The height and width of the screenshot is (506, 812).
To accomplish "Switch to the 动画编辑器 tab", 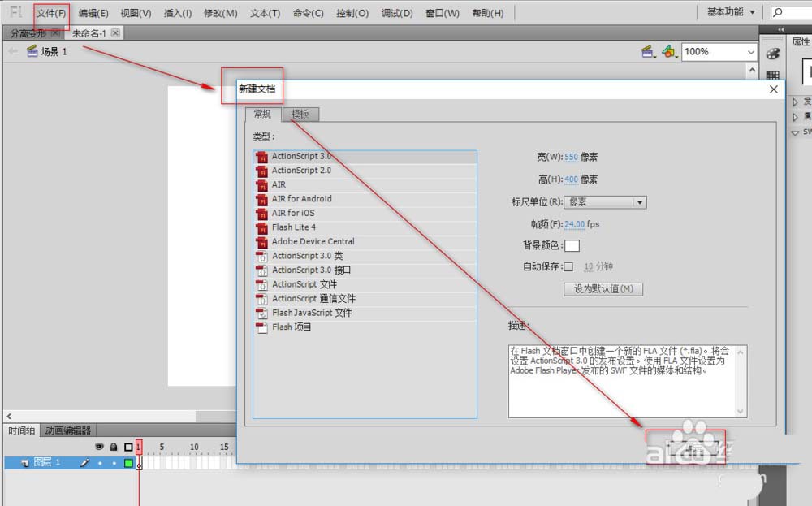I will tap(68, 430).
